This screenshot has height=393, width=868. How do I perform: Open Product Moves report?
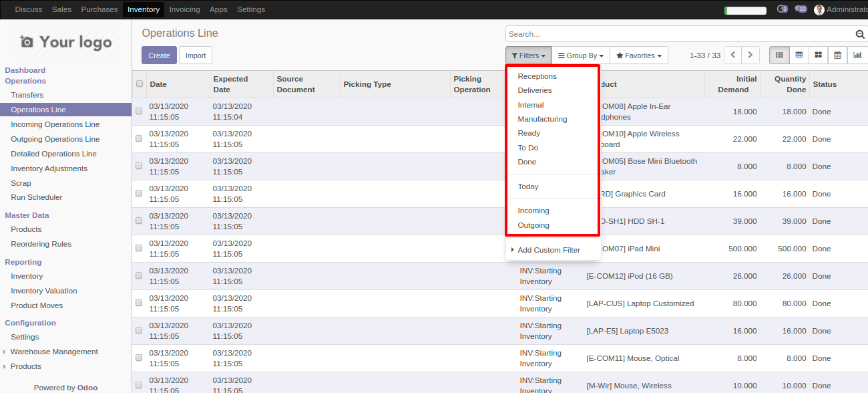click(x=37, y=305)
